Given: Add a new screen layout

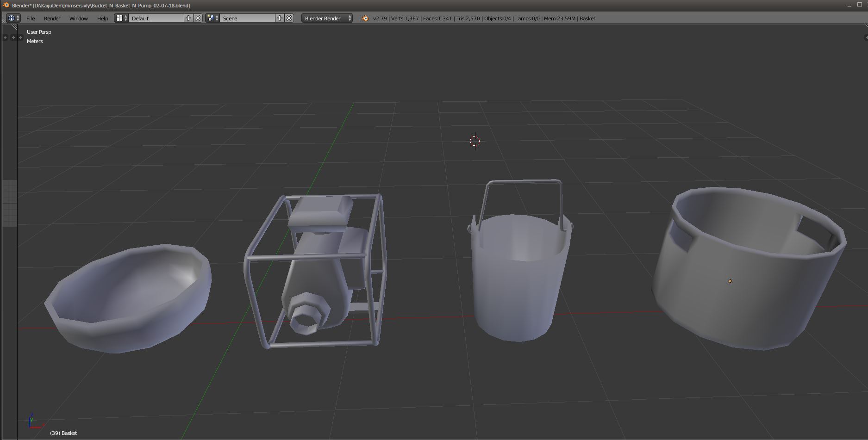Looking at the screenshot, I should (x=188, y=18).
